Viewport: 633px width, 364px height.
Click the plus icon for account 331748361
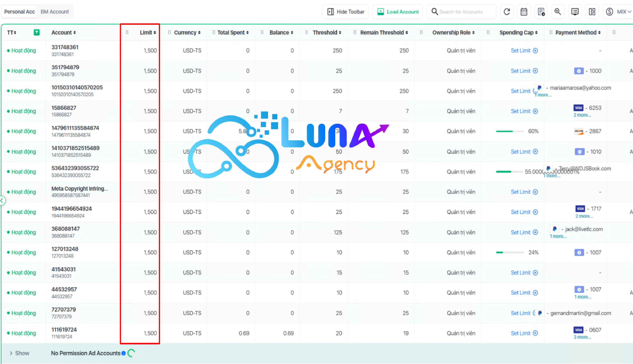pyautogui.click(x=535, y=50)
